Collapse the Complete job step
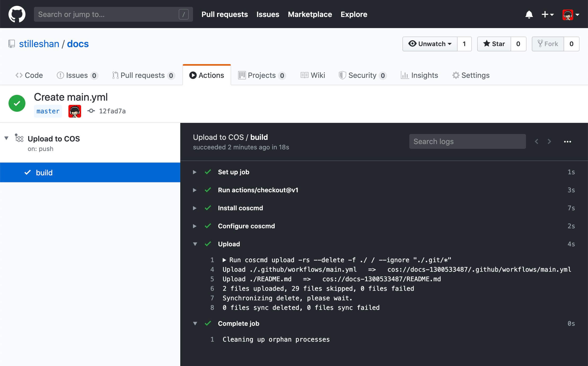The width and height of the screenshot is (588, 366). [195, 323]
